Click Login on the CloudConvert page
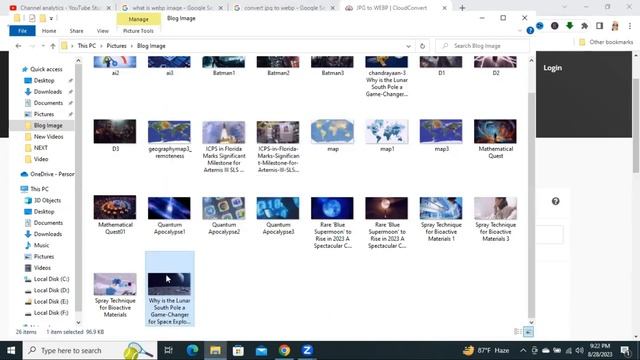This screenshot has height=360, width=640. click(552, 68)
